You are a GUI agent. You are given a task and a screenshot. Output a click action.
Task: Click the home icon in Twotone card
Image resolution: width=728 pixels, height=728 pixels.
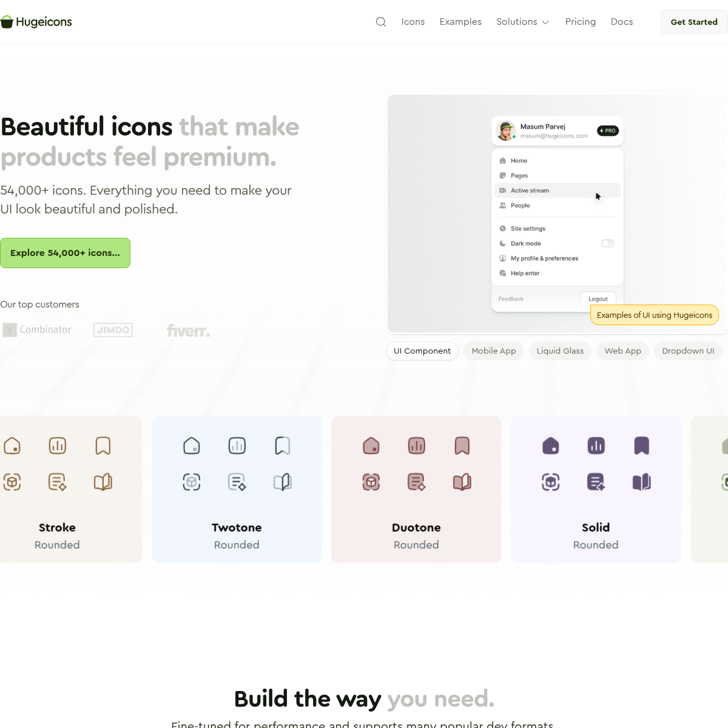point(192,446)
